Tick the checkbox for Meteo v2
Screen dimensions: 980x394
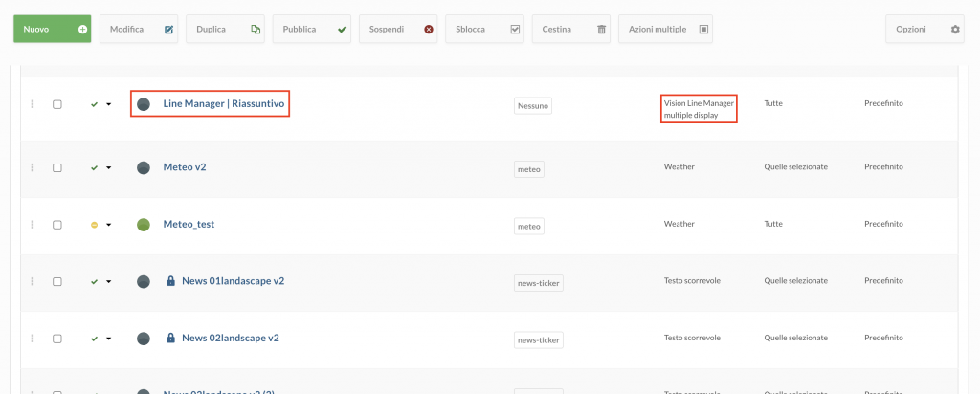[x=56, y=167]
